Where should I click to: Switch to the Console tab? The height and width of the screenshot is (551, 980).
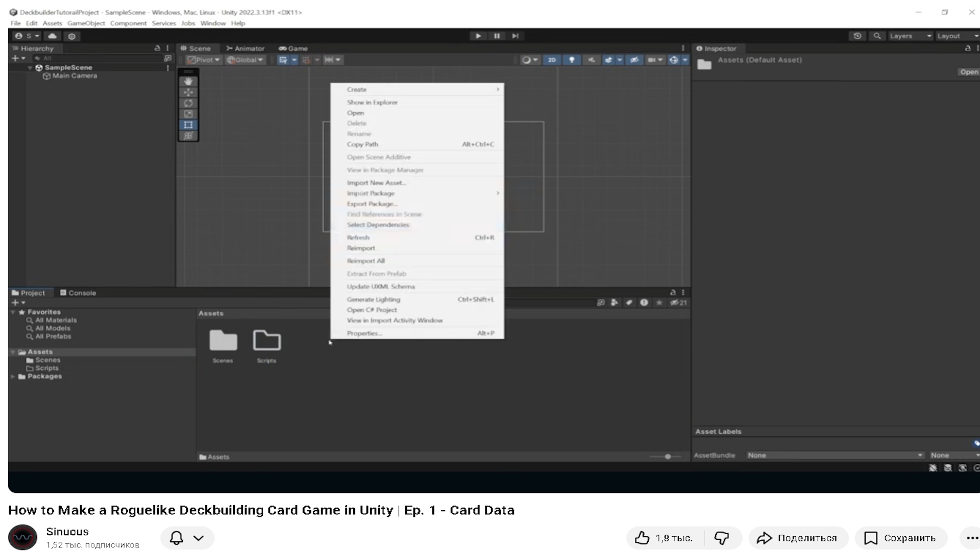tap(78, 293)
